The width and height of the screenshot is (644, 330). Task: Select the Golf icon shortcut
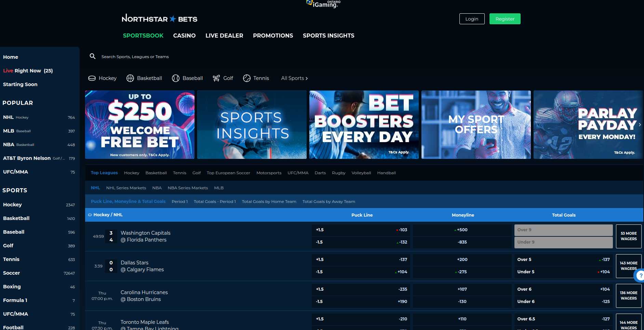click(x=216, y=78)
